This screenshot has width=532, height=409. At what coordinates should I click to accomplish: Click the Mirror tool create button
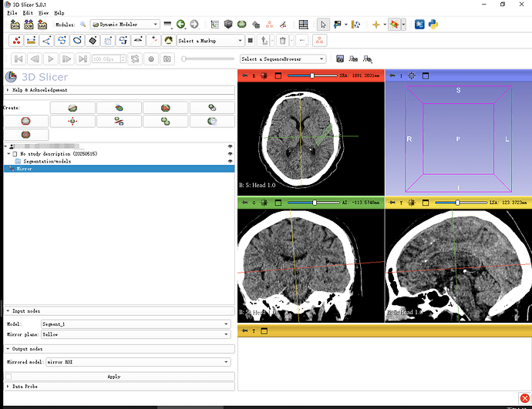(119, 121)
